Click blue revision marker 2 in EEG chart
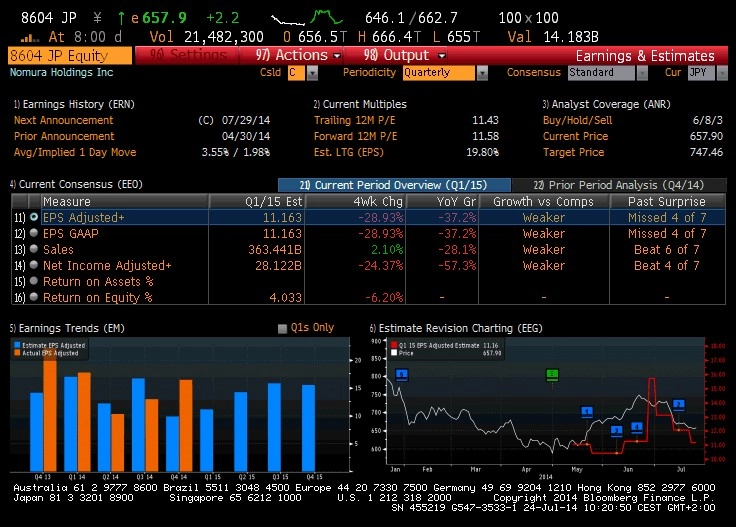This screenshot has width=736, height=527. pyautogui.click(x=679, y=405)
